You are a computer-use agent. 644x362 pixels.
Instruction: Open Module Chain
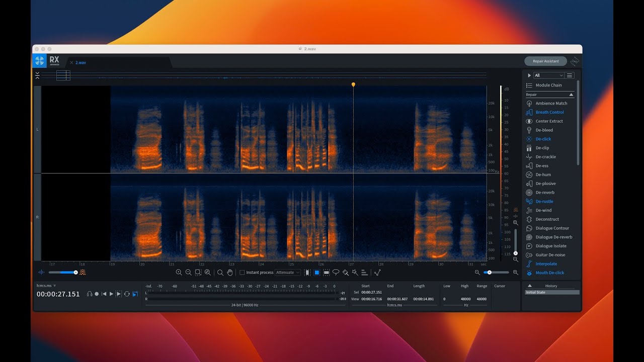click(548, 85)
